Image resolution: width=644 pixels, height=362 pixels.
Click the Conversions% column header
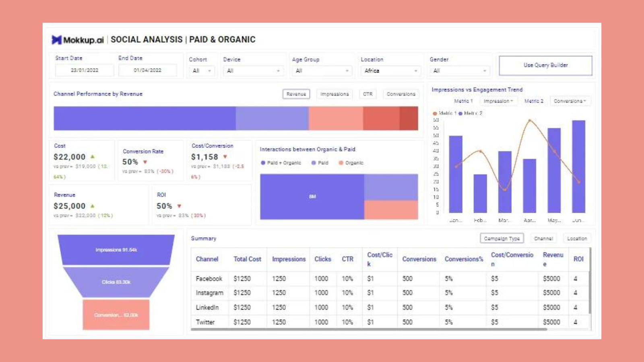pos(464,259)
